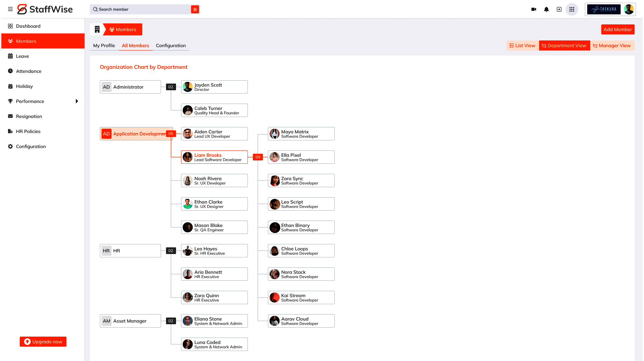This screenshot has width=644, height=361.
Task: Open Attendance in the sidebar
Action: tap(29, 71)
